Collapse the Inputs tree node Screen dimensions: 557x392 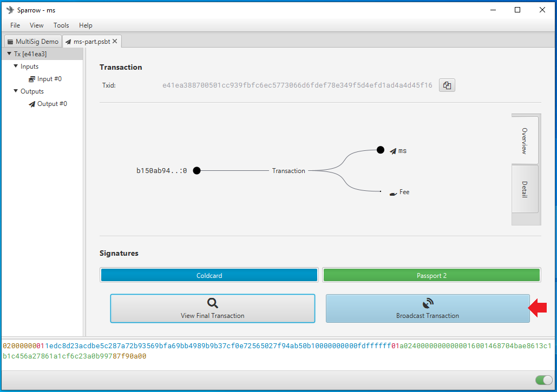[x=16, y=66]
